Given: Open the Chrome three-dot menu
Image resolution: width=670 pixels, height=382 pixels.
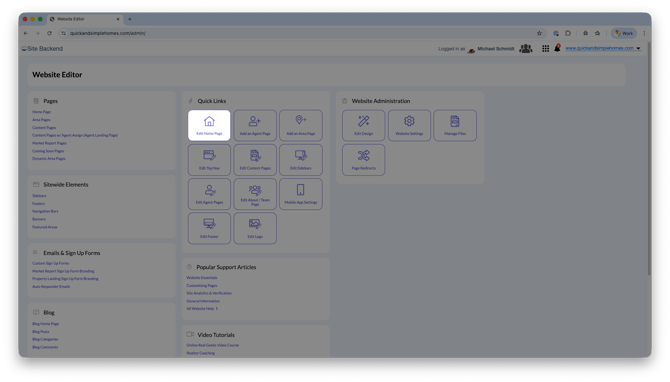Looking at the screenshot, I should coord(644,33).
